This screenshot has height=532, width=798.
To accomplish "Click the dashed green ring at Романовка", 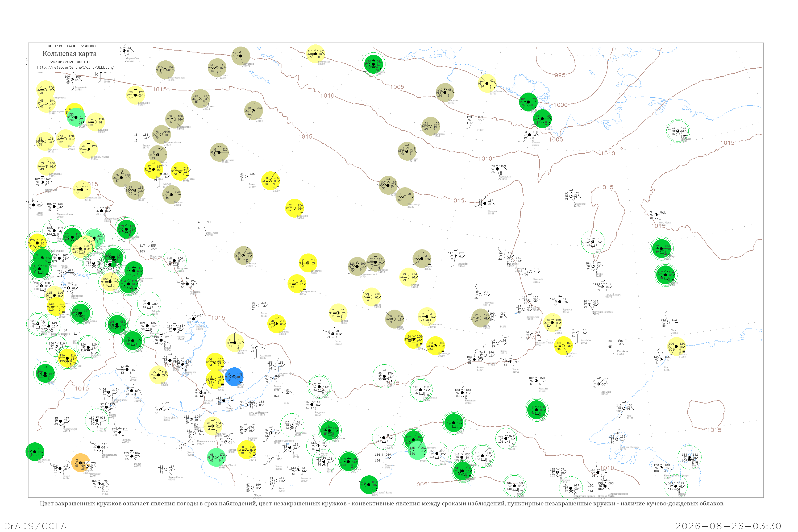I will (292, 425).
